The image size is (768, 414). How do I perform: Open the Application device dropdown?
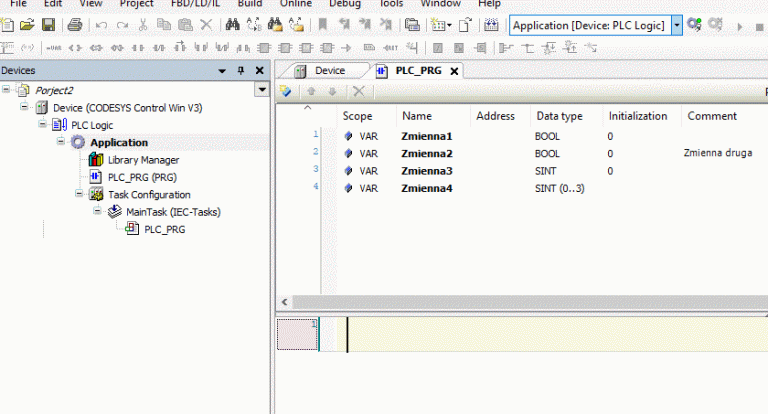coord(677,24)
